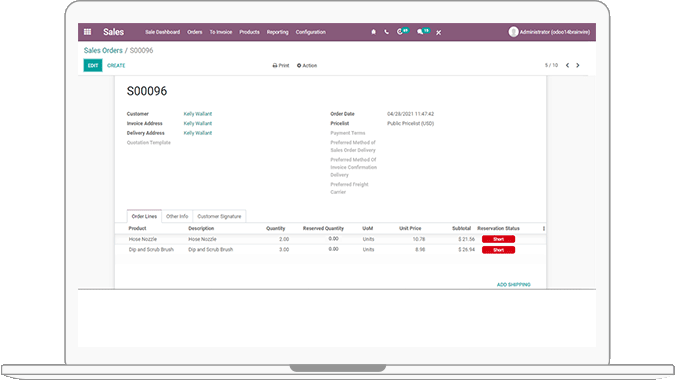This screenshot has height=380, width=675.
Task: Open the Orders menu
Action: [195, 32]
